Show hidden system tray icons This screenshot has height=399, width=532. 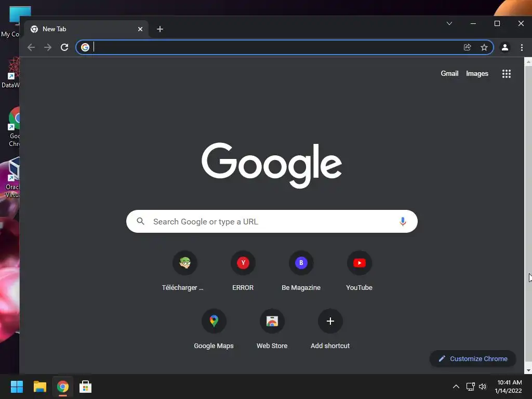[456, 387]
